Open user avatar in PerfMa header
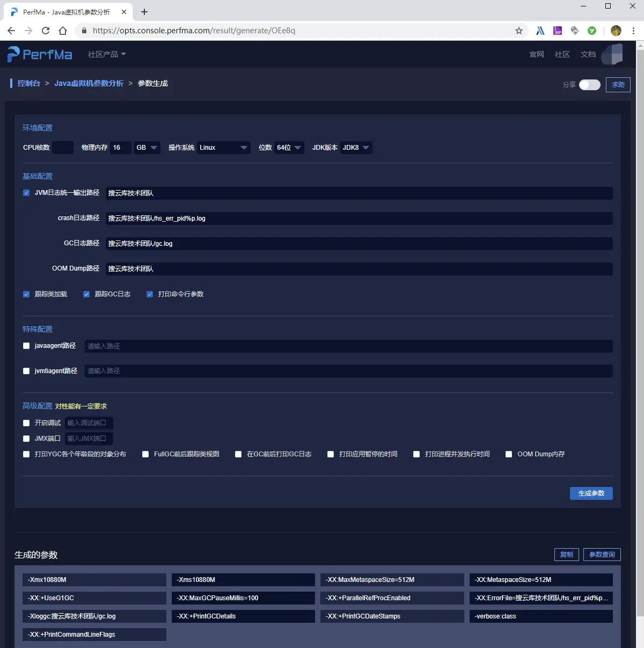This screenshot has height=648, width=644. tap(612, 54)
